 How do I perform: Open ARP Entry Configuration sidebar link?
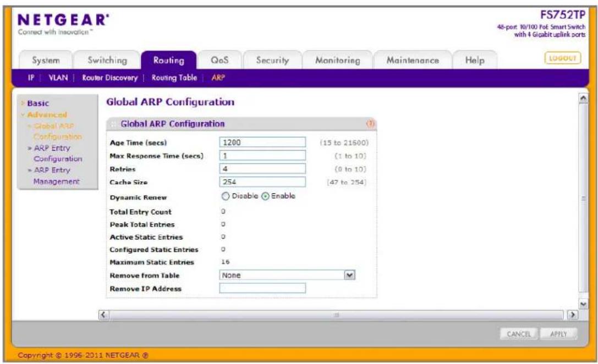pyautogui.click(x=57, y=153)
